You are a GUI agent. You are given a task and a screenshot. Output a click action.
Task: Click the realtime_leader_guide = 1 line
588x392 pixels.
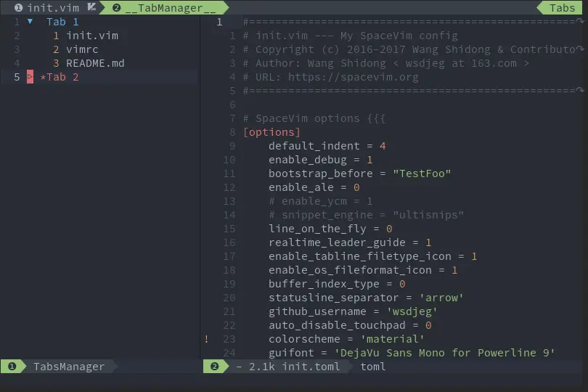pos(350,242)
